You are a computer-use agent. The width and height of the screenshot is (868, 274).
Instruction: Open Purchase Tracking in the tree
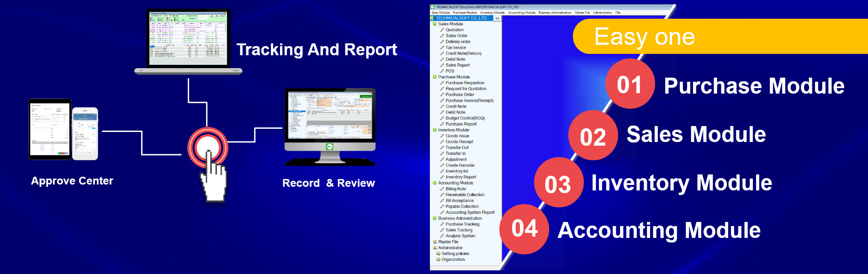click(462, 224)
